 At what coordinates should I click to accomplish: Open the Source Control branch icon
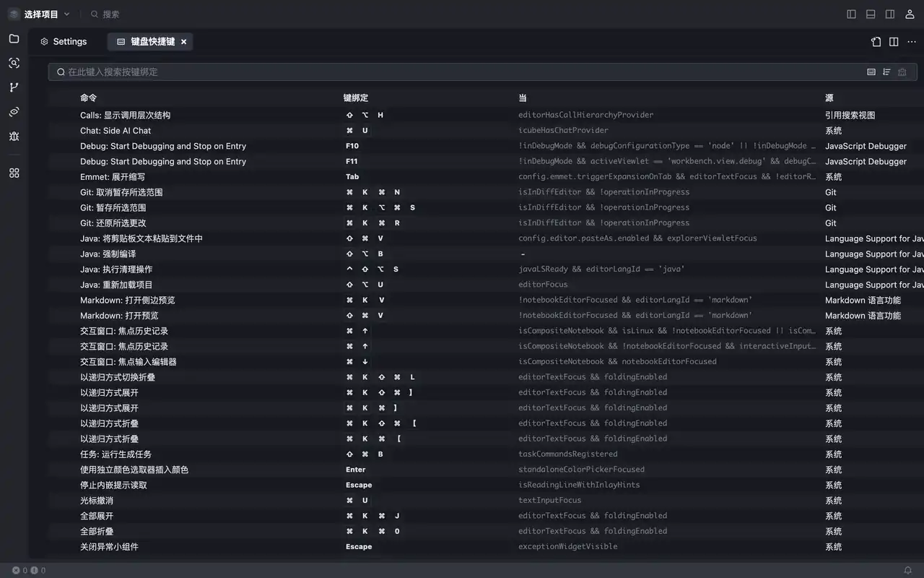pyautogui.click(x=14, y=87)
